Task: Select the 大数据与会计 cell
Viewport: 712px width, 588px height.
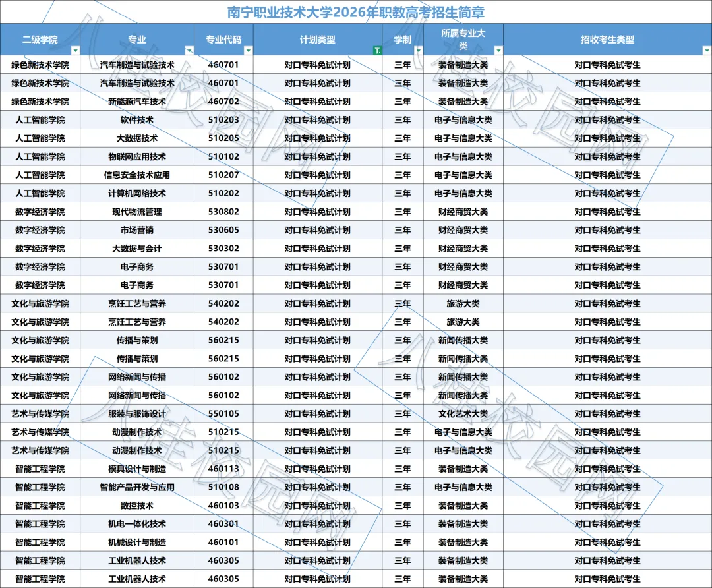Action: pyautogui.click(x=137, y=249)
